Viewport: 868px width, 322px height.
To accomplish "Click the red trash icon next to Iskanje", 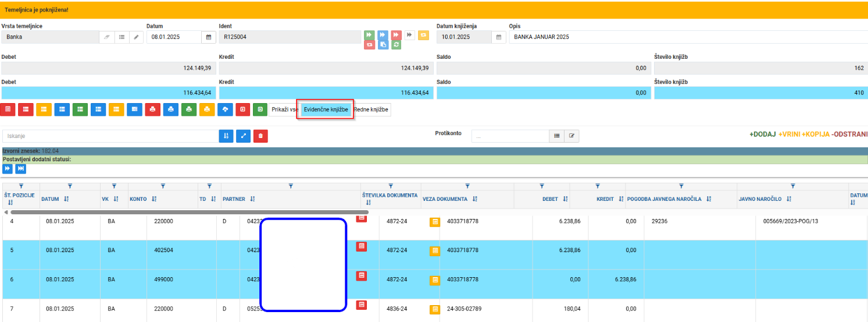I will (x=260, y=136).
